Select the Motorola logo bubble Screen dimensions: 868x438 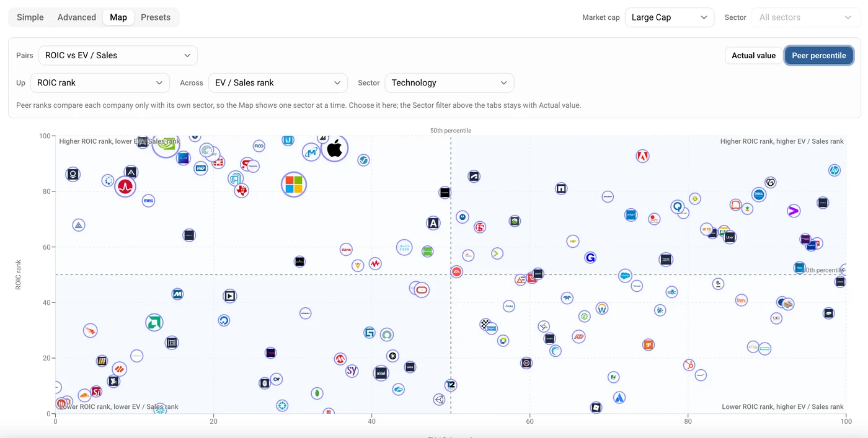(463, 217)
